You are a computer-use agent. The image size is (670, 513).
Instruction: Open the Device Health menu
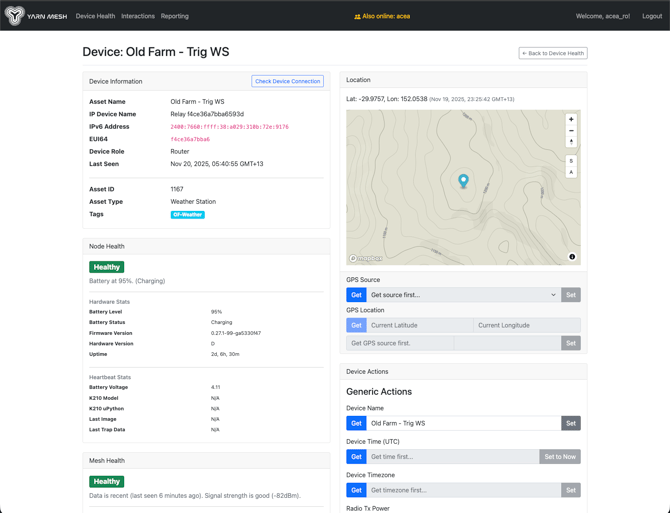coord(95,16)
